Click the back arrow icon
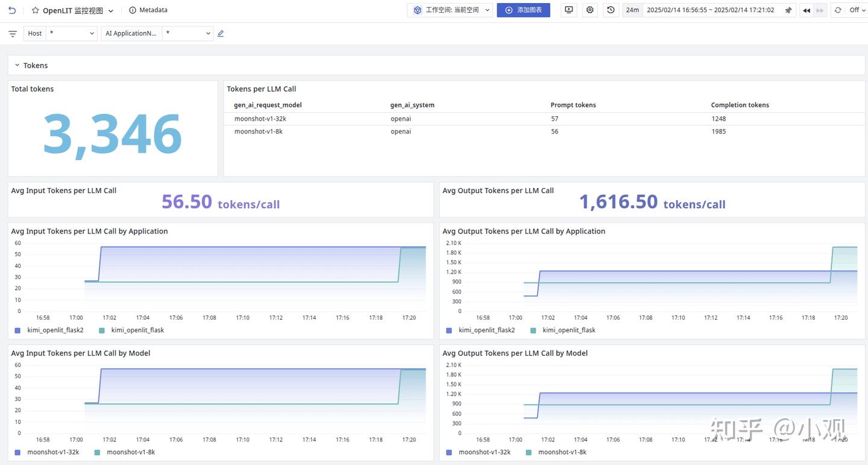 point(12,10)
